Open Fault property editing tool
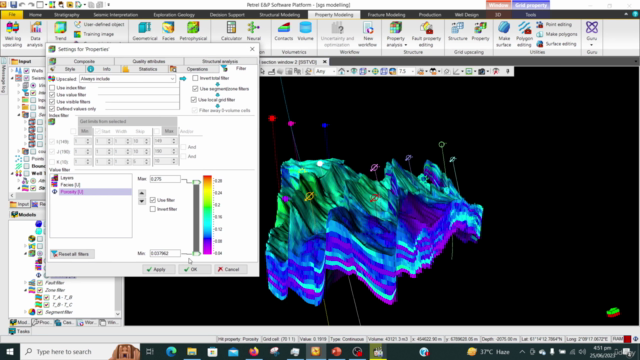 (426, 34)
